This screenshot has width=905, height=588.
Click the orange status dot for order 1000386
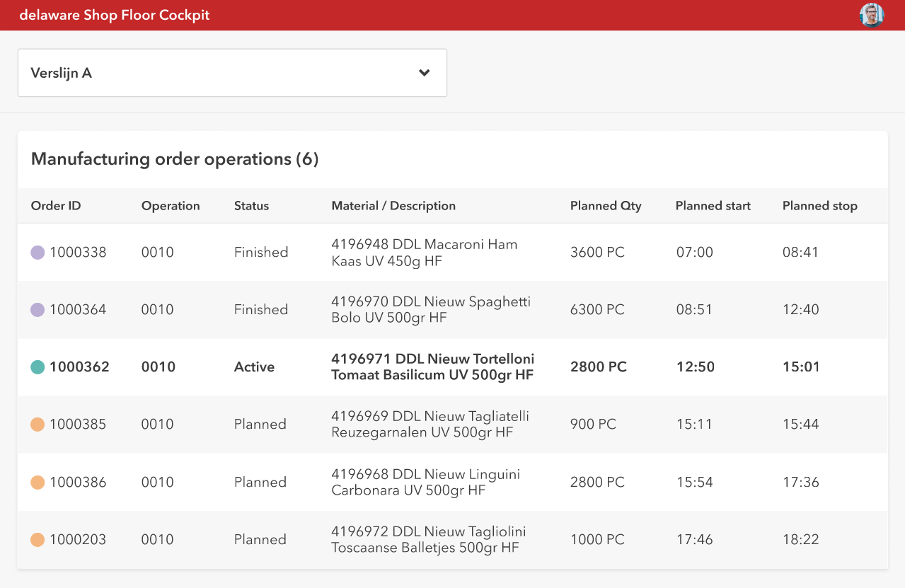tap(38, 483)
